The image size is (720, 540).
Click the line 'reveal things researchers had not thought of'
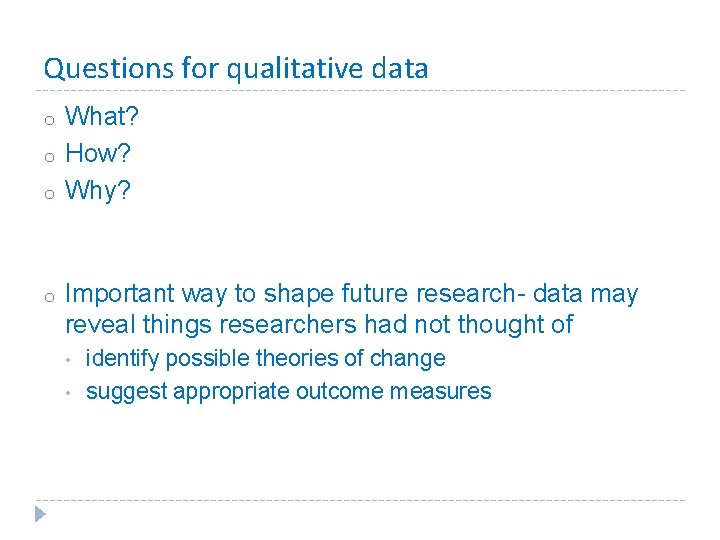[x=319, y=324]
